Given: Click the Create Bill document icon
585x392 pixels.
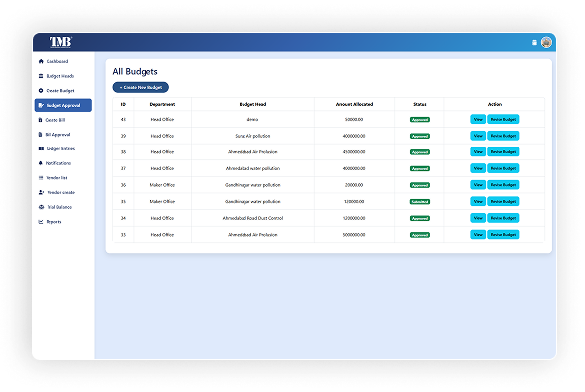Looking at the screenshot, I should click(x=40, y=120).
